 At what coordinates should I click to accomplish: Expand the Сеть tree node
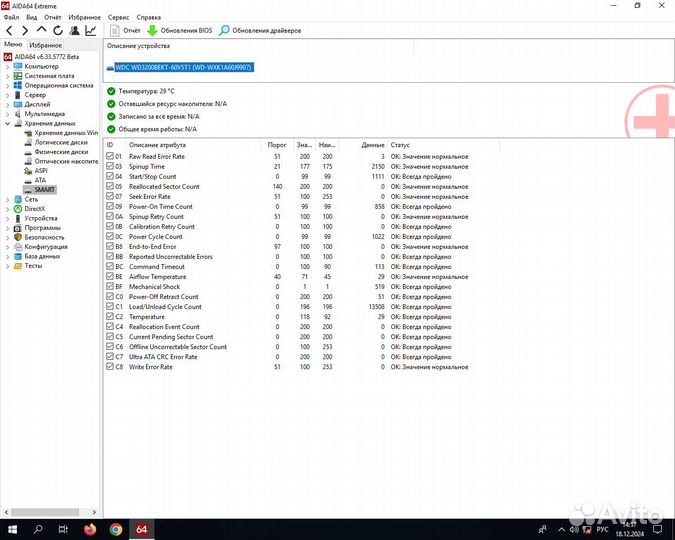(x=8, y=199)
